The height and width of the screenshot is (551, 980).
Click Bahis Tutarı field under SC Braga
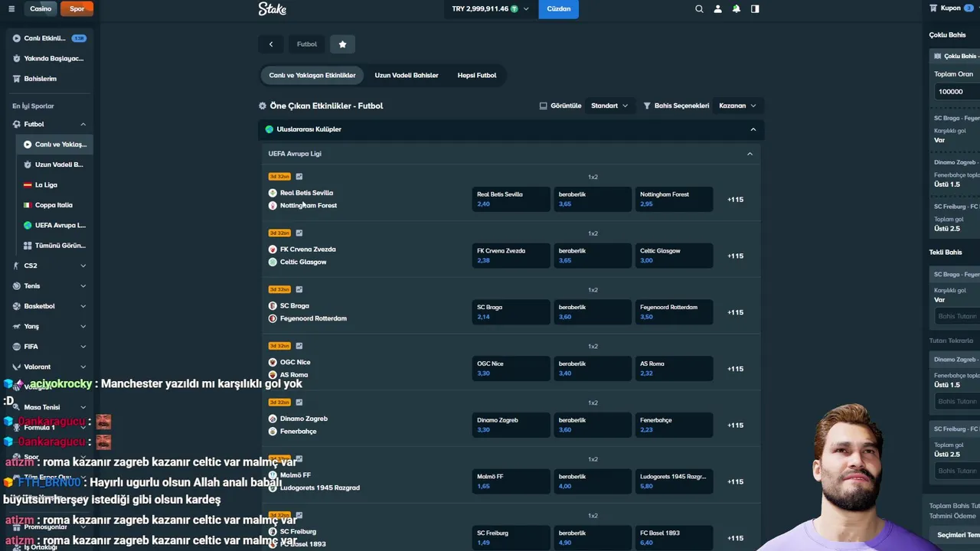pyautogui.click(x=957, y=316)
